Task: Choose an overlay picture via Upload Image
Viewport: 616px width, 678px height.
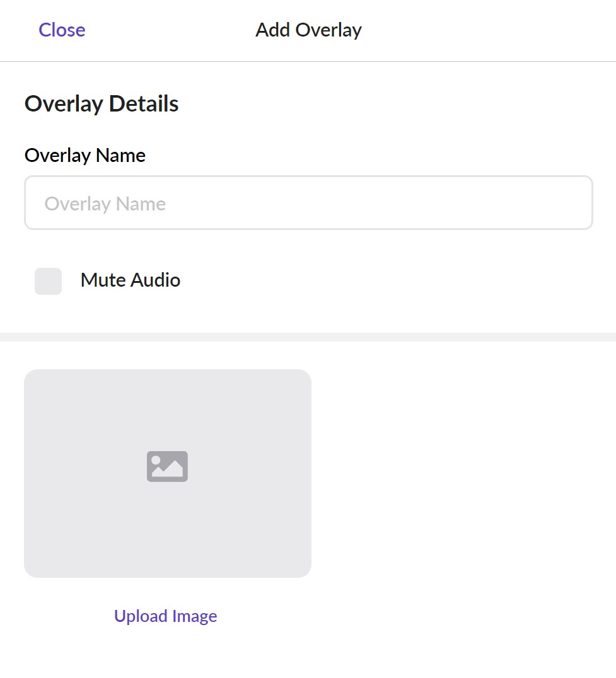Action: click(165, 616)
